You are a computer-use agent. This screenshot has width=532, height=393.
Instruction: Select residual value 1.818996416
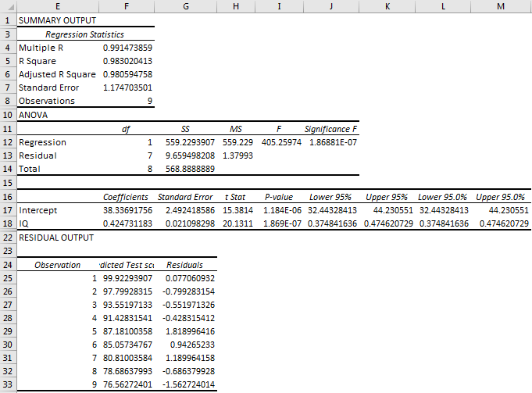(190, 331)
